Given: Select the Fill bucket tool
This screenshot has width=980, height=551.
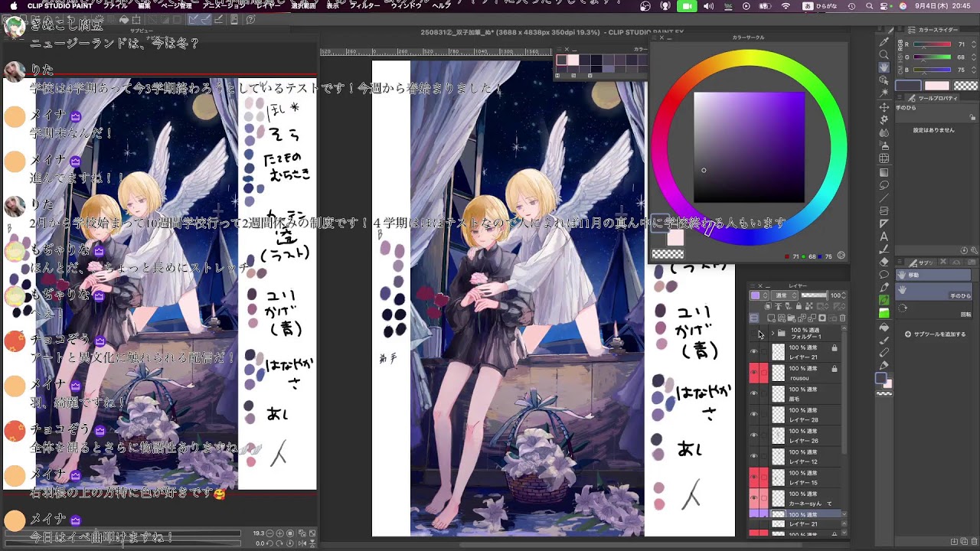Looking at the screenshot, I should pos(884,327).
